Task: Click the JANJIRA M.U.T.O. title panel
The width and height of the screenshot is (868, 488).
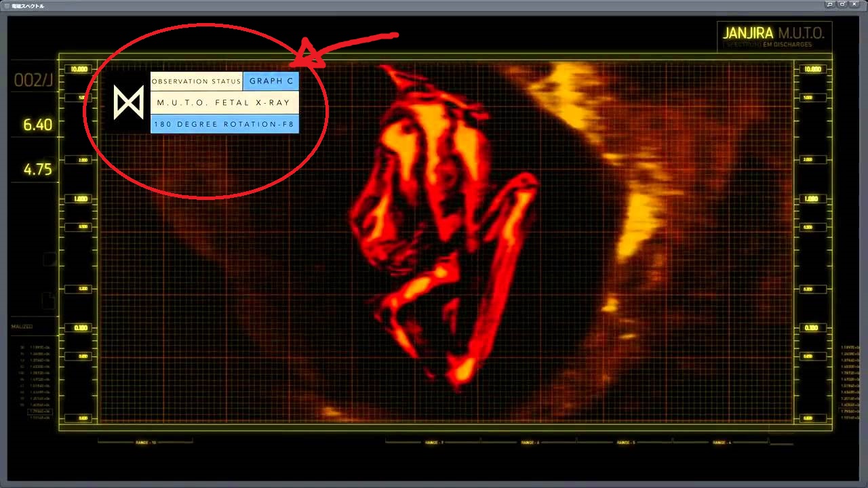Action: click(774, 37)
